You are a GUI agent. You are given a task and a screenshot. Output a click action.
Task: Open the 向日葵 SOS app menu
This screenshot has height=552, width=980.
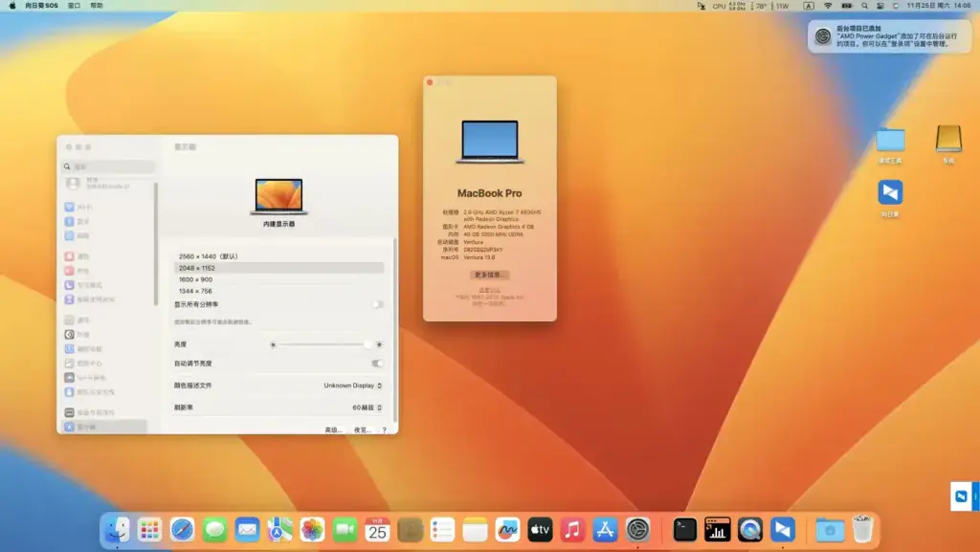point(41,6)
